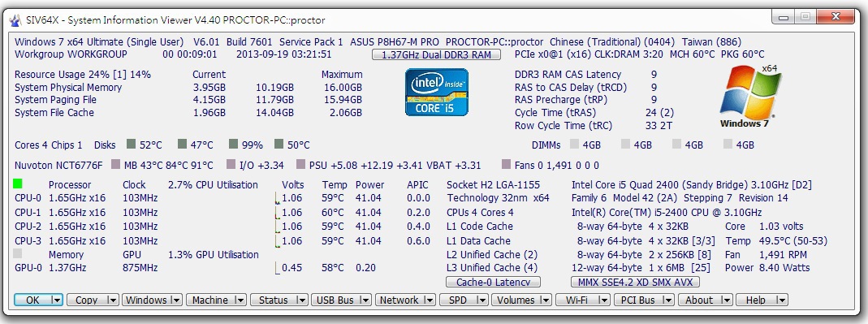Select the System Physical Memory row label

tap(68, 88)
